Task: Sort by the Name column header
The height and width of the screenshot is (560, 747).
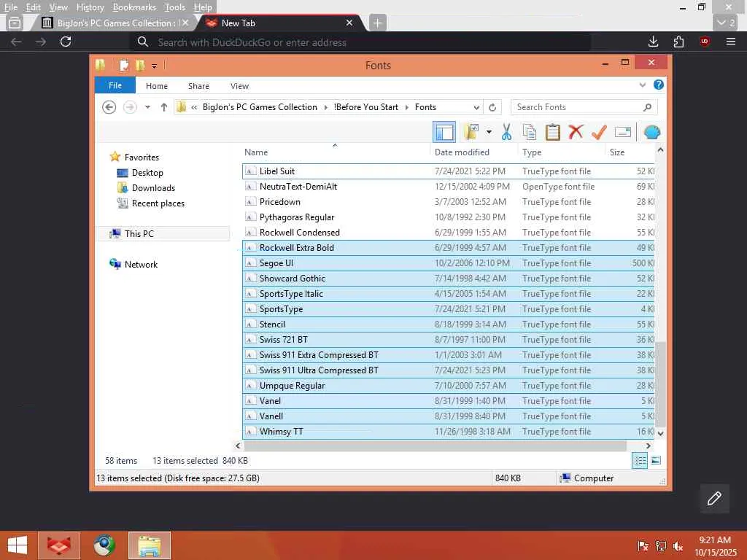Action: [x=336, y=152]
